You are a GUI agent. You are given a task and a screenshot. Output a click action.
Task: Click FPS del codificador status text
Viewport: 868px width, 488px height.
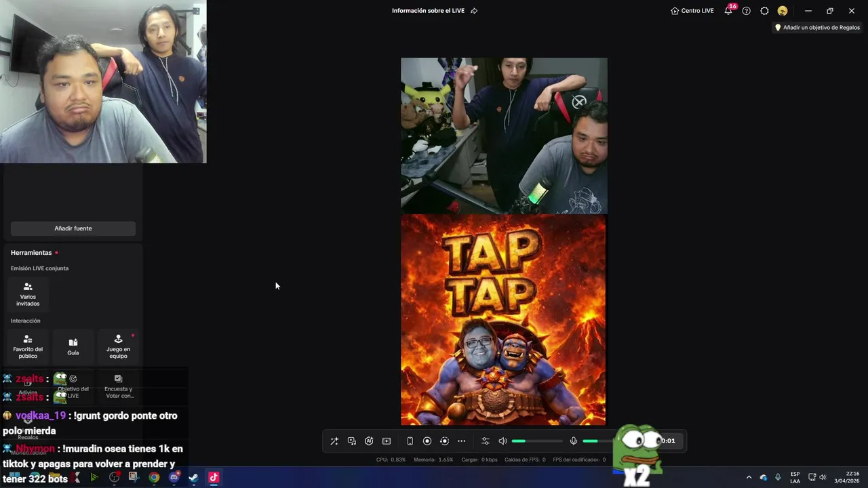coord(579,460)
